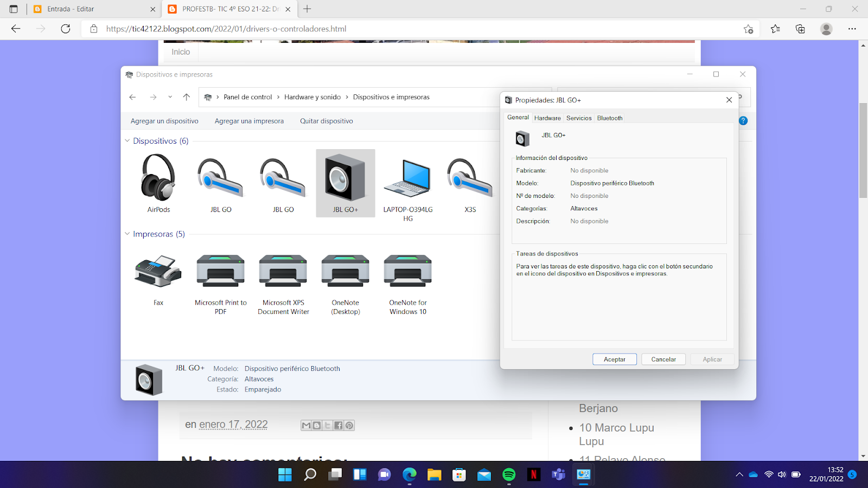Open Netflix from the taskbar
The width and height of the screenshot is (868, 488).
coord(534,475)
